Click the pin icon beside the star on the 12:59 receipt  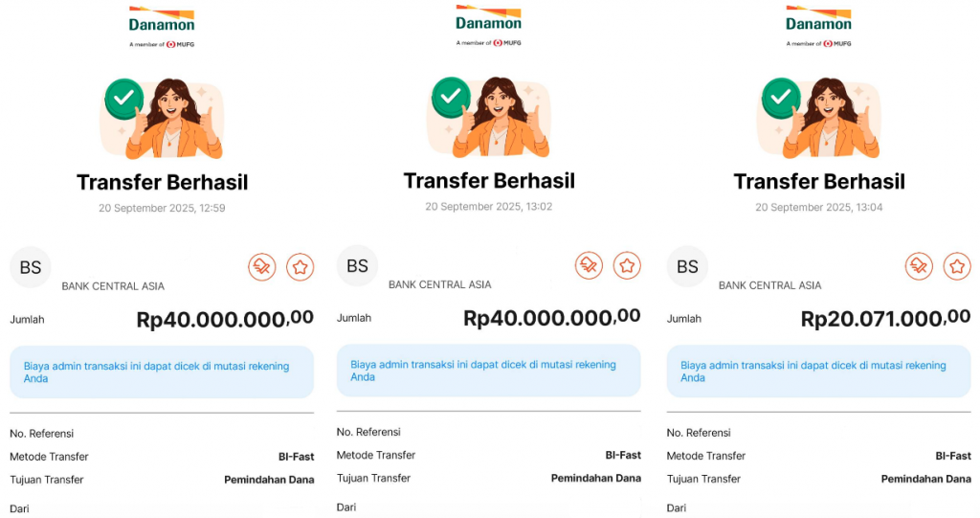pos(263,267)
